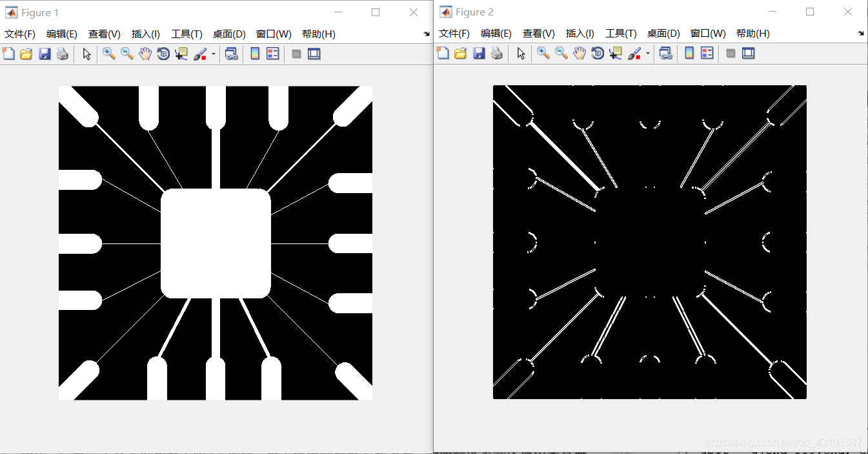Insert legend via Figure 2 toolbar icon
This screenshot has height=454, width=868.
pos(707,54)
